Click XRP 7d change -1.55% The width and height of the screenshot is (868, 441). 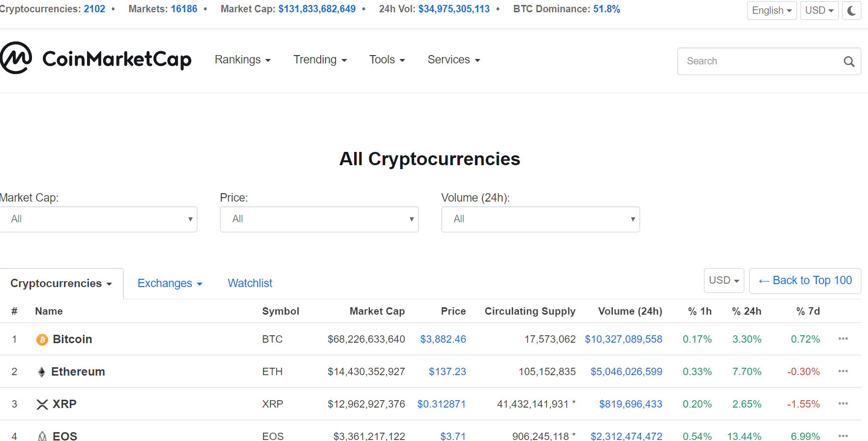tap(804, 404)
